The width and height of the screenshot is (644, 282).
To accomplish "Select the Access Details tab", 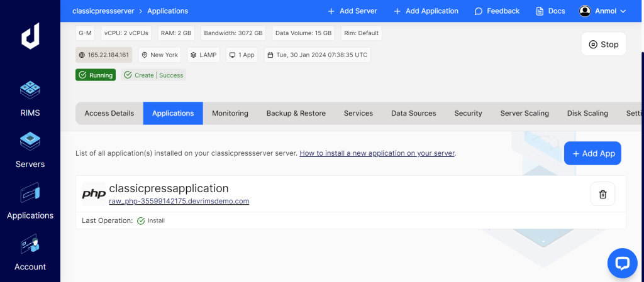I will [109, 113].
